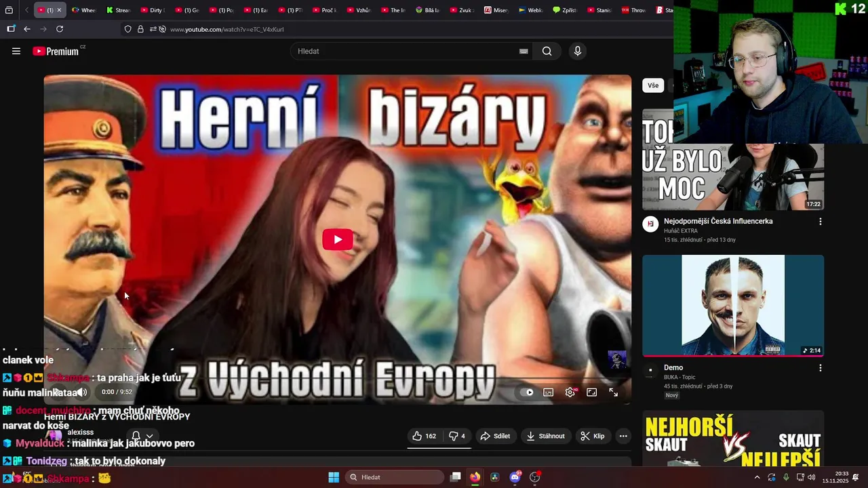Open the Nejhorší Skaut vs Nejlepší thumbnail

point(733,438)
